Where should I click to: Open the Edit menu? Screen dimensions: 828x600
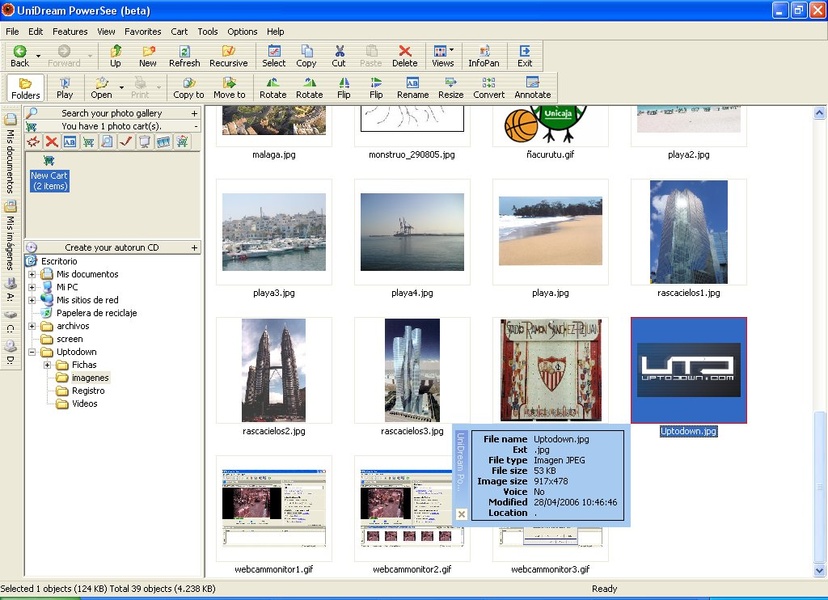[x=35, y=32]
